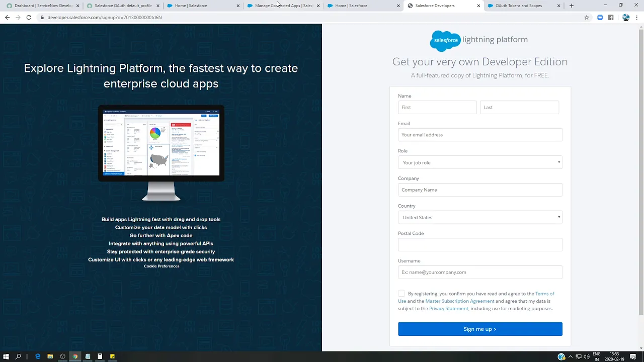Click the Salesforce lightning platform logo
Screen dimensions: 644x362
479,40
